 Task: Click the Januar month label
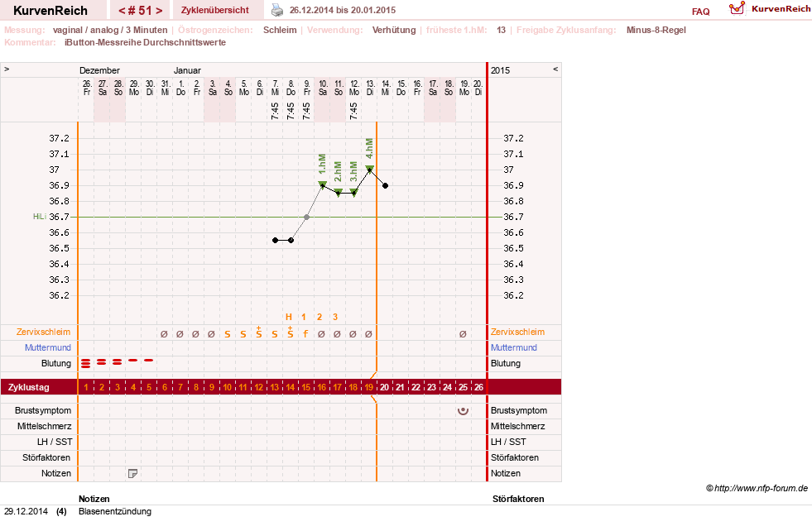click(187, 70)
